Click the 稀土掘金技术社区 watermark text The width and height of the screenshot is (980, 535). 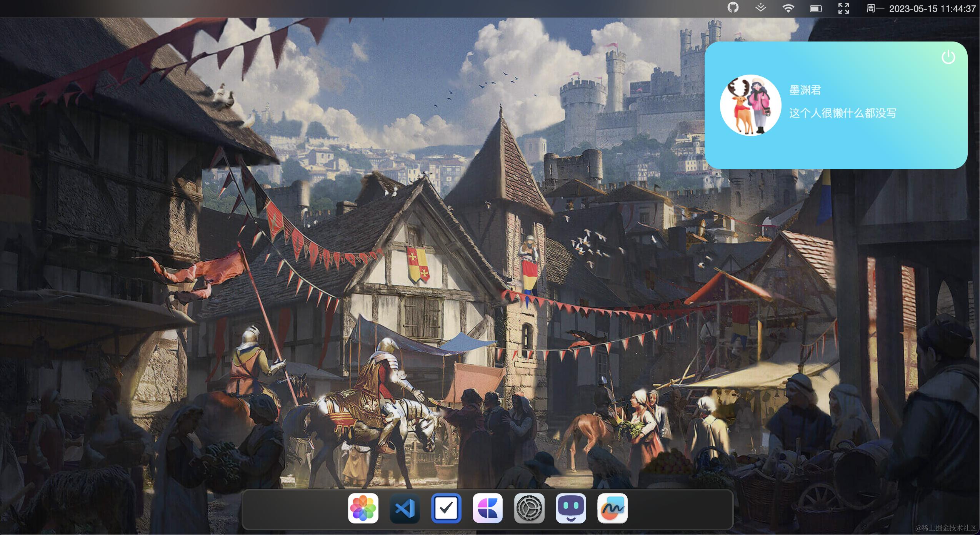[946, 528]
